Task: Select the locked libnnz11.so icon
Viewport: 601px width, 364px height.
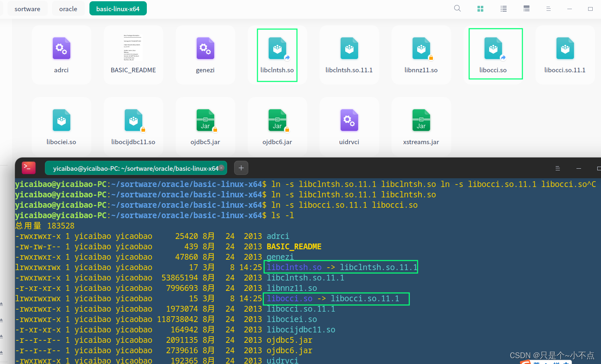Action: click(x=421, y=49)
